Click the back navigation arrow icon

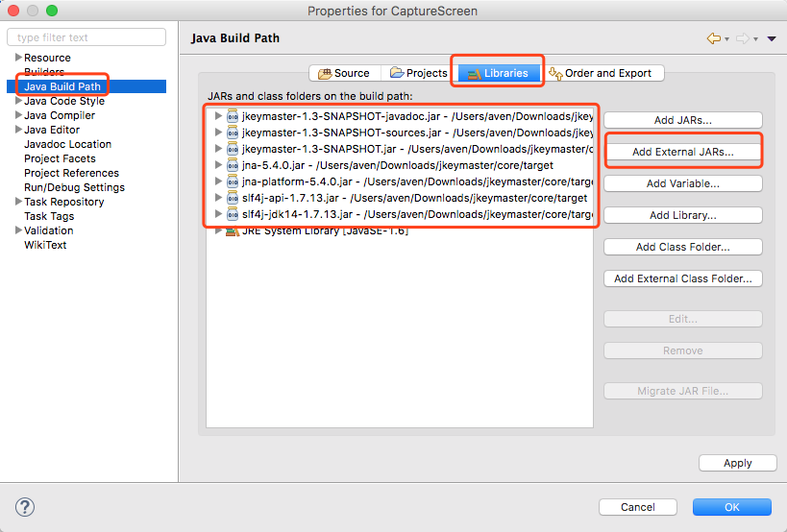coord(713,38)
